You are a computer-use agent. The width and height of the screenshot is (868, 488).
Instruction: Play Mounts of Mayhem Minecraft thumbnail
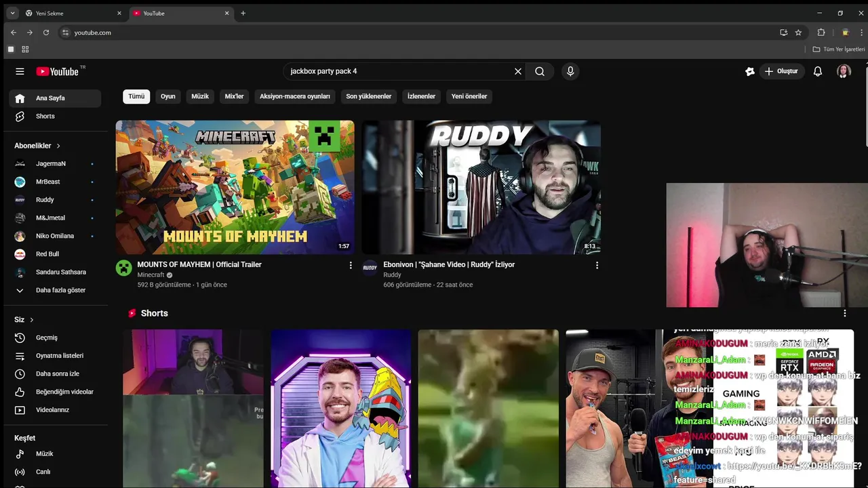pos(235,187)
